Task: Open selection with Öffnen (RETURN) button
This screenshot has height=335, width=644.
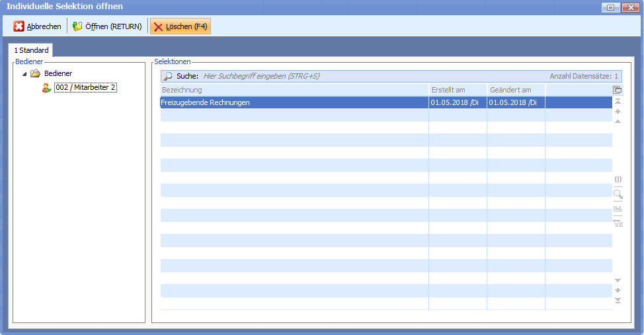Action: point(107,26)
